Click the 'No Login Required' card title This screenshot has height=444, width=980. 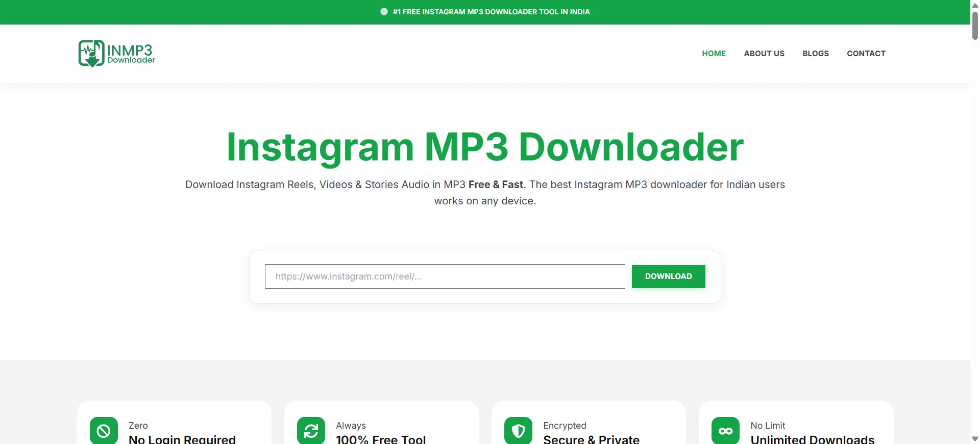click(x=182, y=439)
